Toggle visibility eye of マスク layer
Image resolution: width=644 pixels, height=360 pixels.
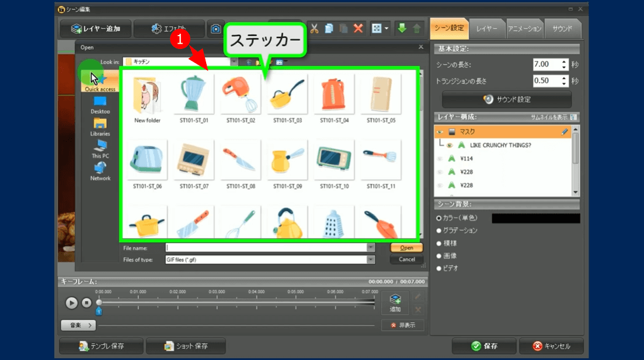[x=440, y=132]
